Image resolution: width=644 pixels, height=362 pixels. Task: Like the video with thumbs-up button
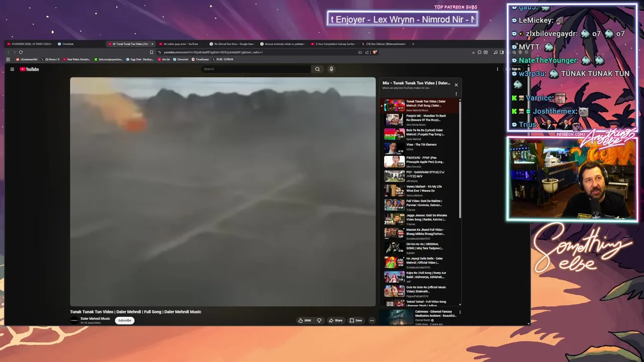(x=305, y=320)
